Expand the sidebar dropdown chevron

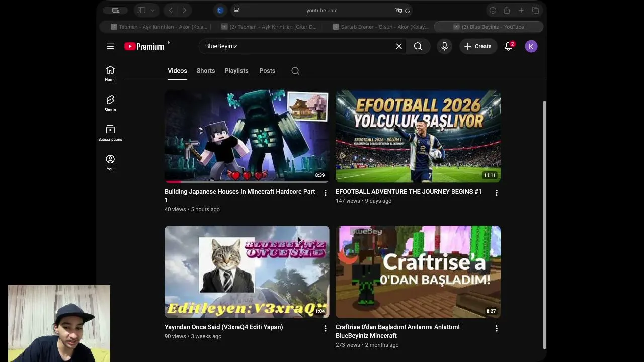[x=153, y=10]
